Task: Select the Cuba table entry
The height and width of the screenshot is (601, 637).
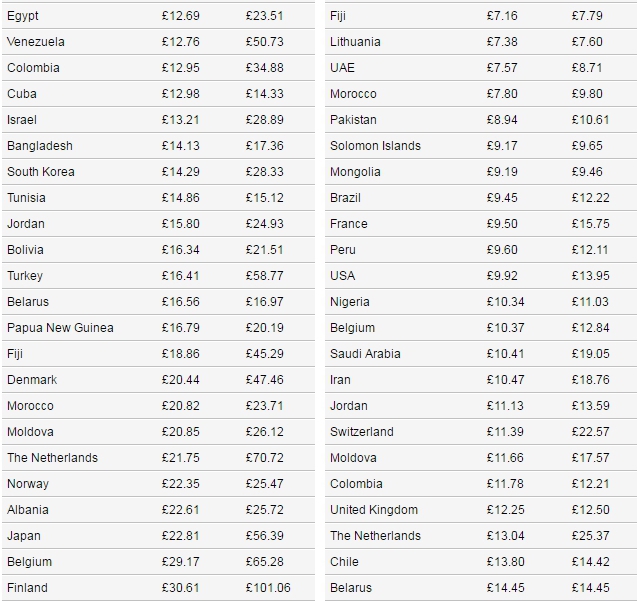Action: 22,94
